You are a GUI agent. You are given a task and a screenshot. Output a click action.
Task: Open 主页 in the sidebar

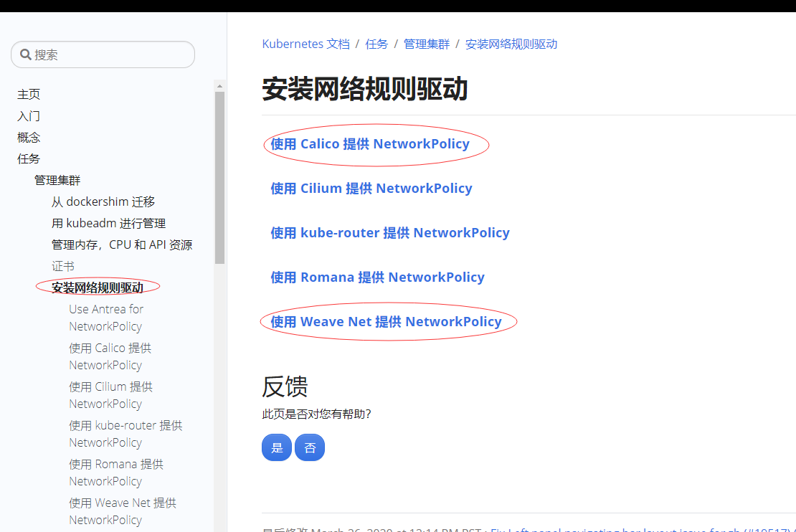coord(29,95)
